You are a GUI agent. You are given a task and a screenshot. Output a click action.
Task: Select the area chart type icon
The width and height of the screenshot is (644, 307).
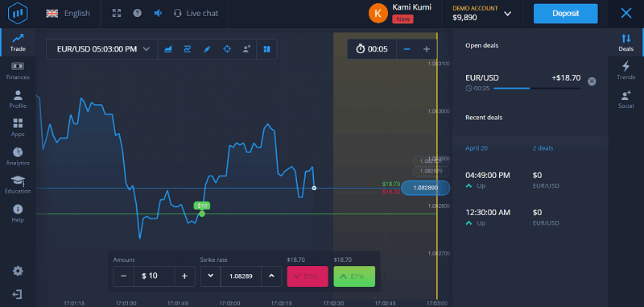(167, 49)
